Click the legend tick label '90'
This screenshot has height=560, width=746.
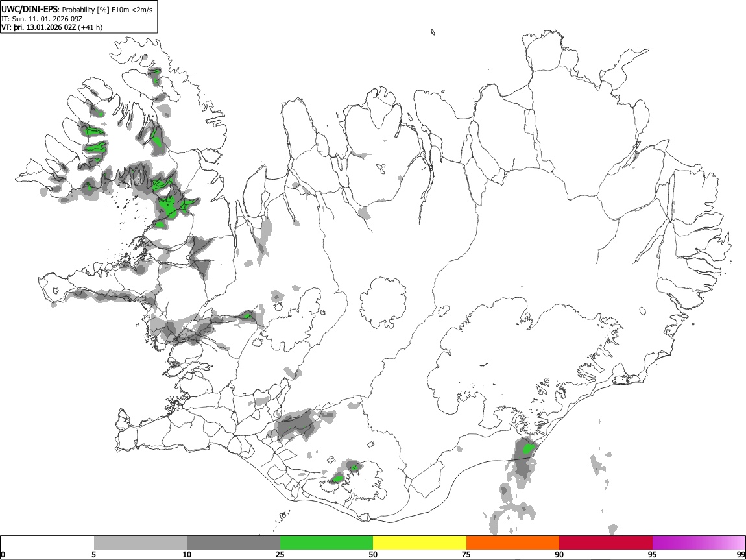point(559,554)
